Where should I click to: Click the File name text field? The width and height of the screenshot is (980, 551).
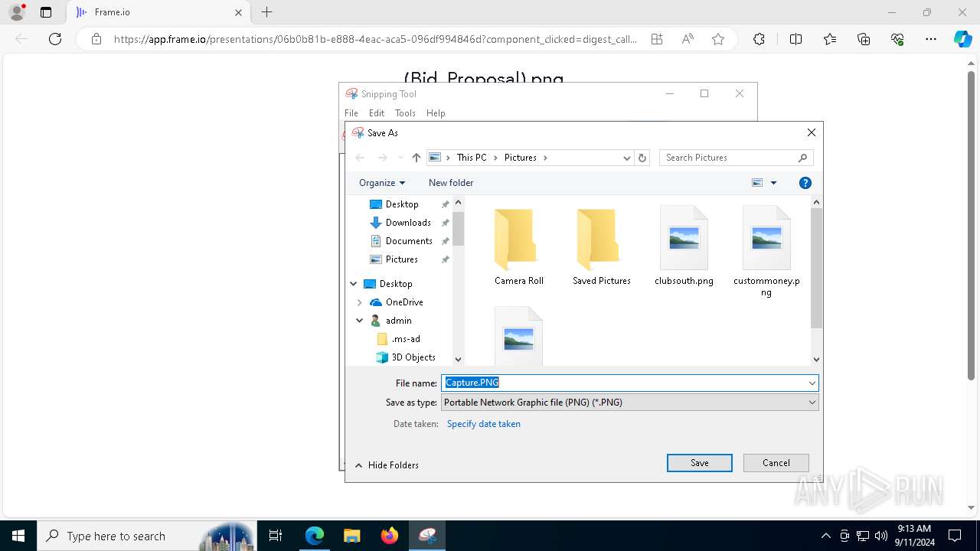(x=624, y=383)
